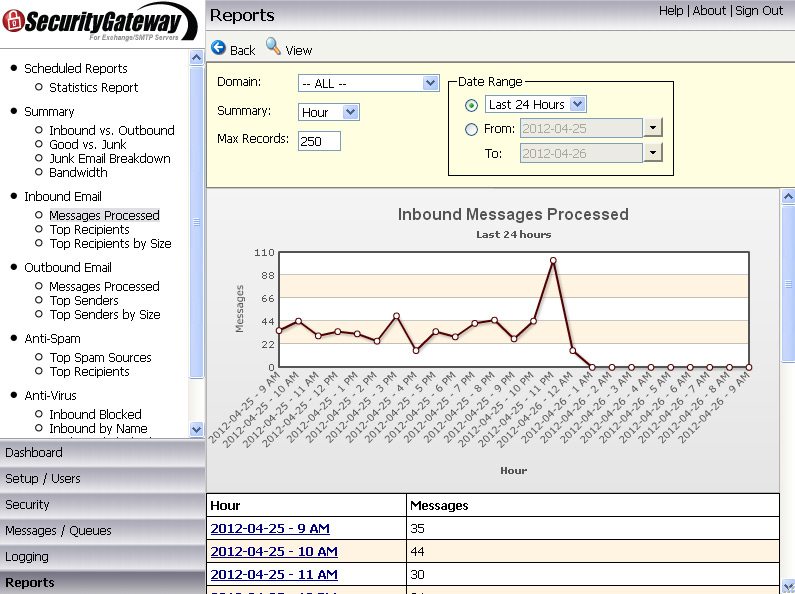
Task: Open Bandwidth report
Action: coord(78,173)
